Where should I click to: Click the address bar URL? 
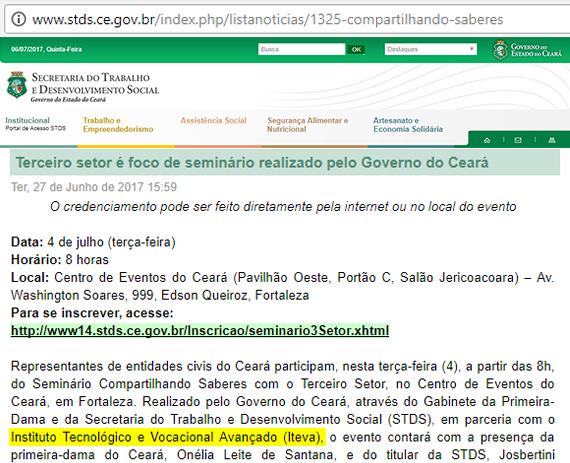(268, 19)
